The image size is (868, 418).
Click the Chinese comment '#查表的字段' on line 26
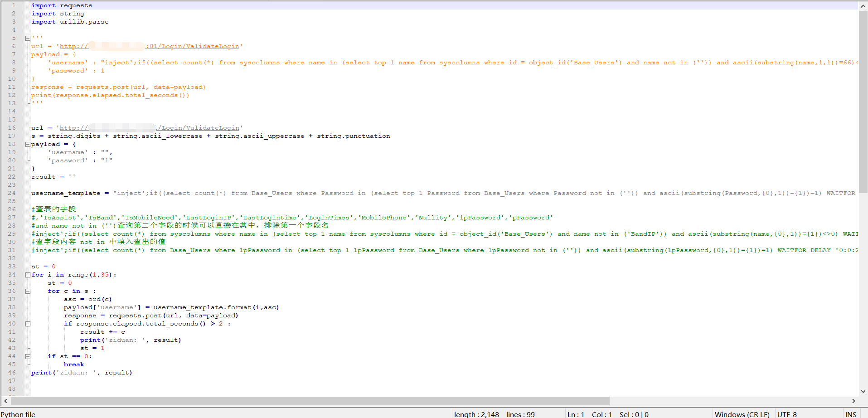coord(53,209)
